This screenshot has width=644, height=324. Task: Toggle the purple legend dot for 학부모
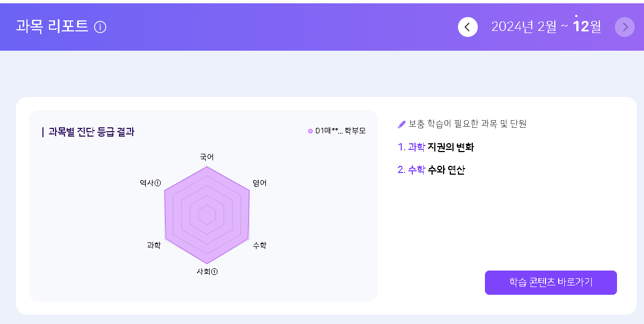click(x=310, y=131)
